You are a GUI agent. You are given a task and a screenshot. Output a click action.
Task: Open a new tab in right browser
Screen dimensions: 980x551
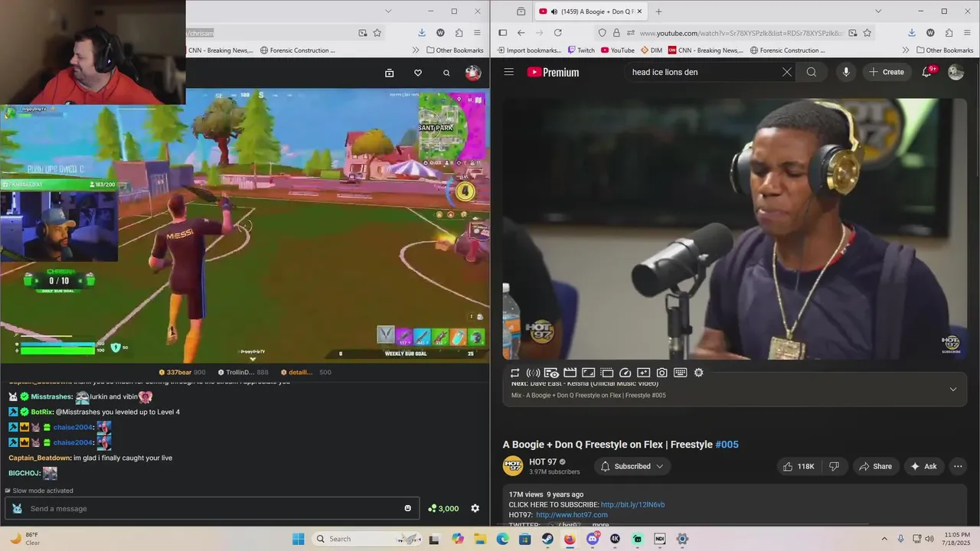(658, 11)
